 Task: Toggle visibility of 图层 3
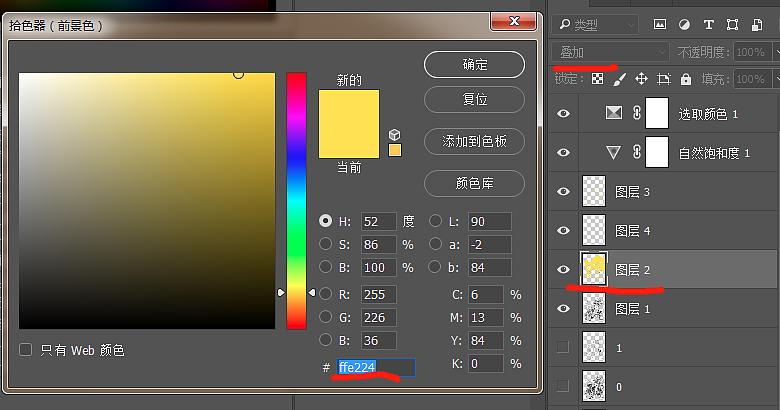point(563,192)
